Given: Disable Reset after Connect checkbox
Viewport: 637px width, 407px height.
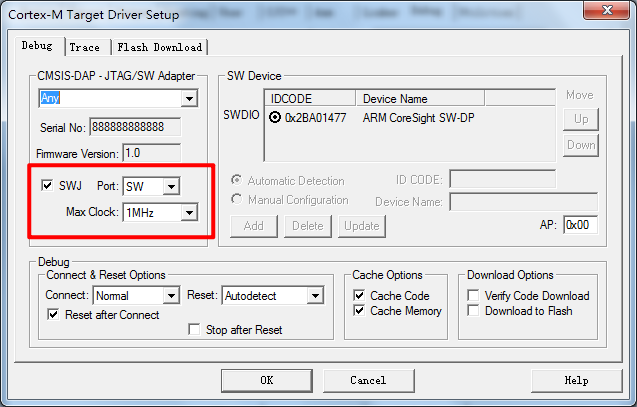Looking at the screenshot, I should [54, 315].
